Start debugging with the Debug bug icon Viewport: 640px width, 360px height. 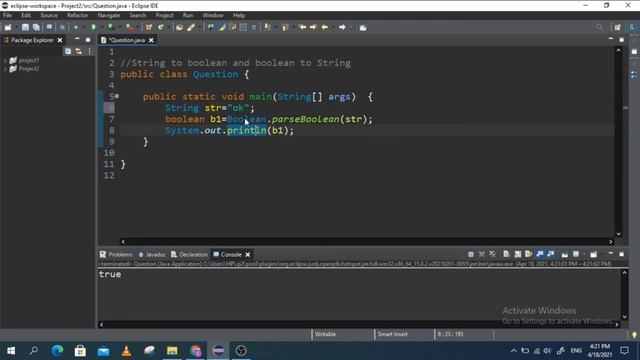click(76, 27)
